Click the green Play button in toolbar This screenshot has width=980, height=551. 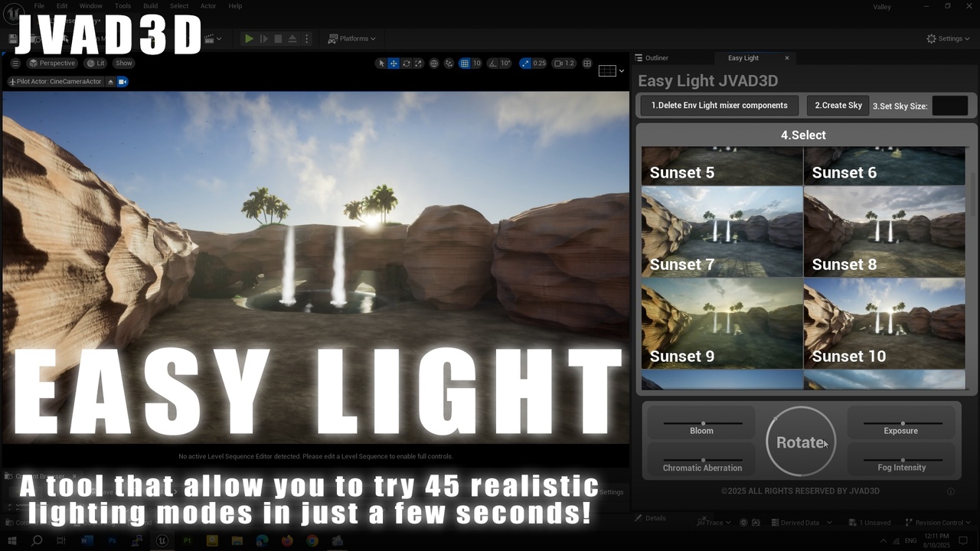(249, 38)
